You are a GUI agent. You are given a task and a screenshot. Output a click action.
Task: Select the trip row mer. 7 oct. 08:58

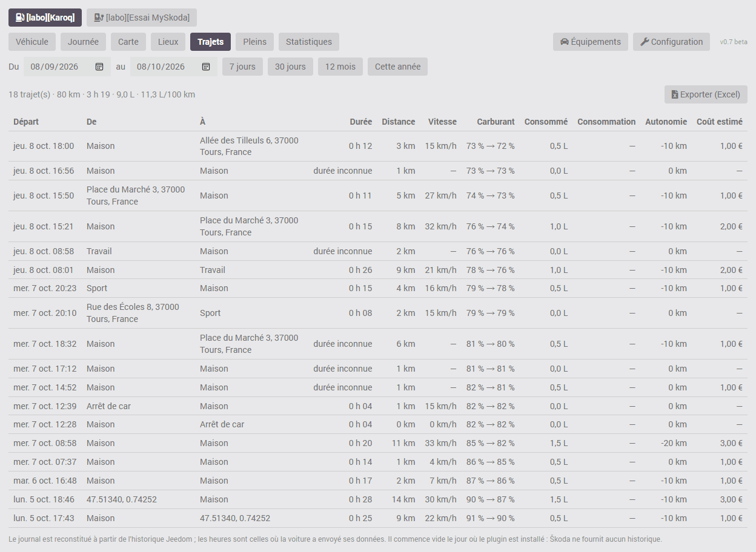pyautogui.click(x=378, y=443)
